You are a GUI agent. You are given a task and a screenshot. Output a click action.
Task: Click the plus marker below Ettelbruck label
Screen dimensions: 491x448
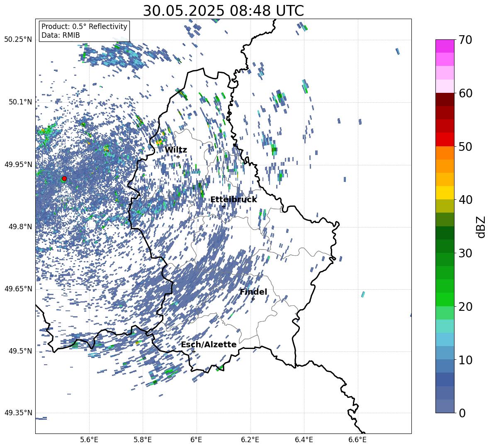[x=224, y=206]
